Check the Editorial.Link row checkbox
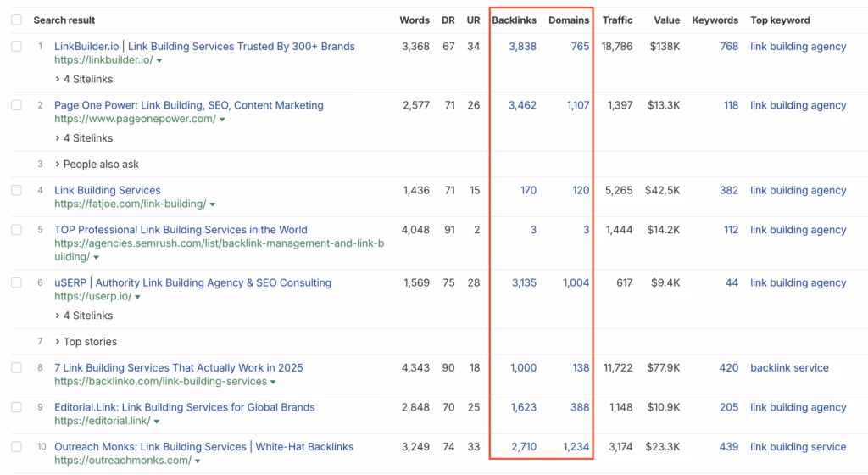Viewport: 868px width, 475px height. [17, 407]
